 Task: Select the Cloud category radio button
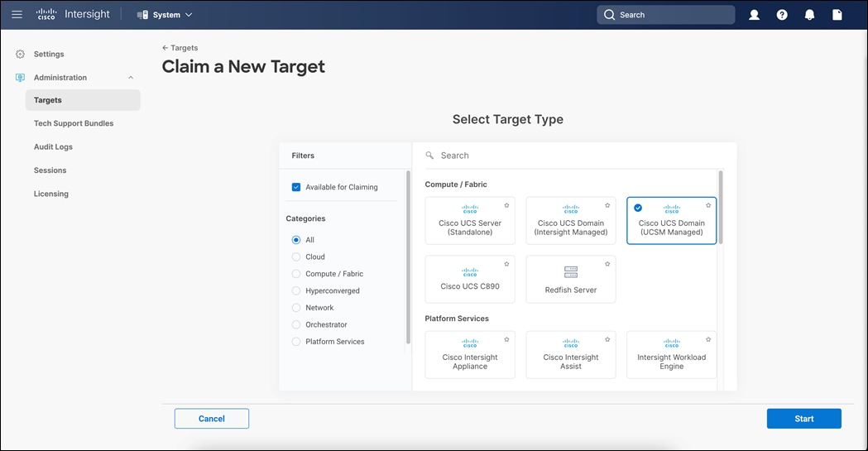[x=296, y=257]
